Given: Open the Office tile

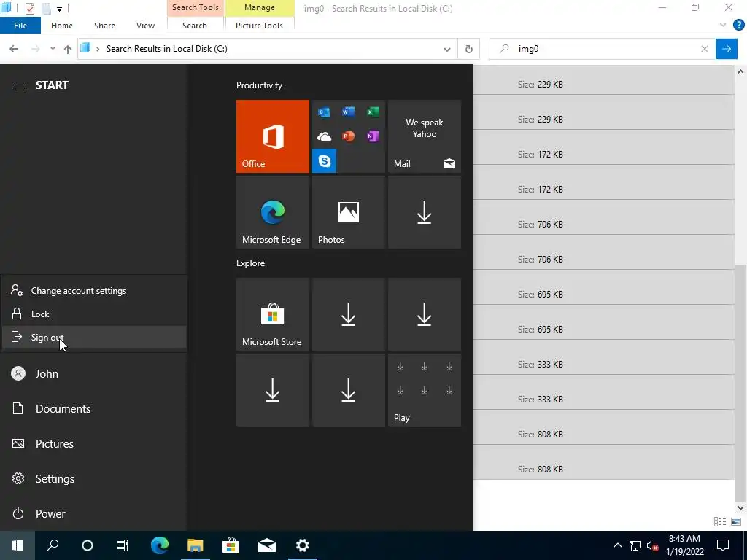Looking at the screenshot, I should 273,136.
